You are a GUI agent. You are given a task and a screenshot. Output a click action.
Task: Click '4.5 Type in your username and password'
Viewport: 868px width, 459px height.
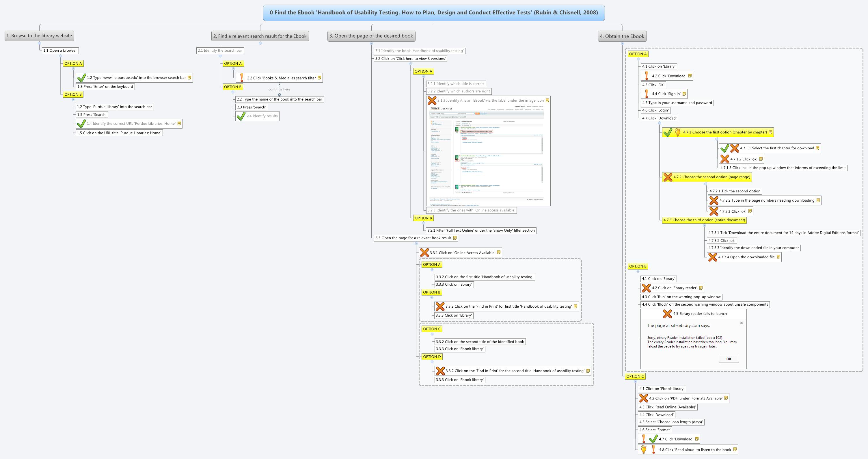[677, 103]
